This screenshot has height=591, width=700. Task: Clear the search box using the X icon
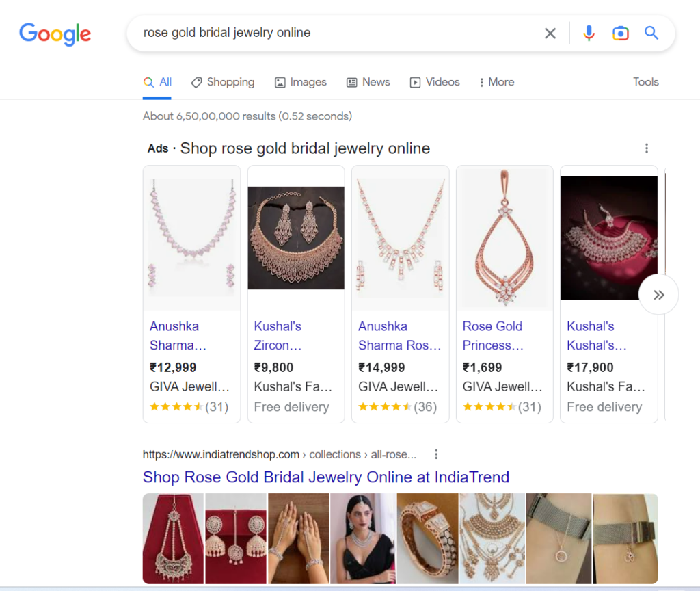point(550,33)
